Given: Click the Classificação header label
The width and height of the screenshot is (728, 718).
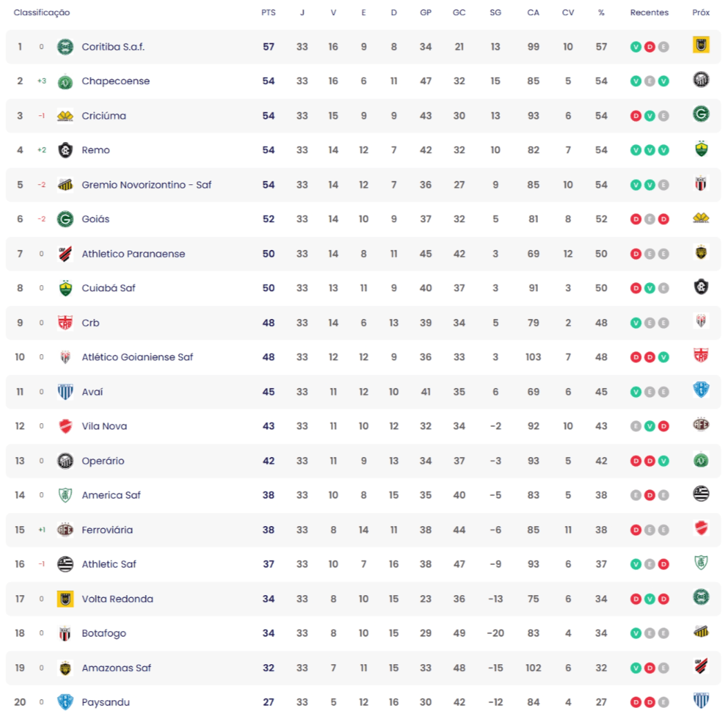Looking at the screenshot, I should [x=41, y=13].
